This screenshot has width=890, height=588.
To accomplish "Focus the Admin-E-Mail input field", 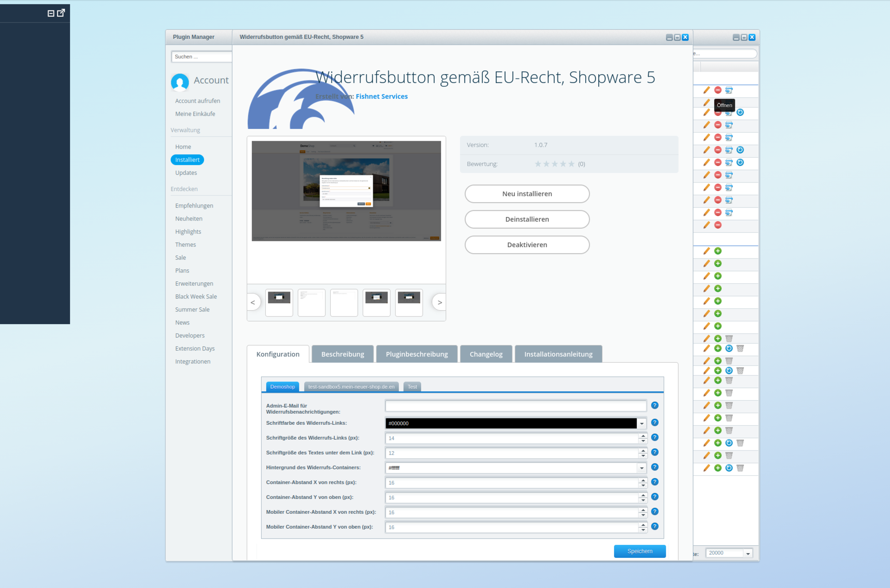I will [516, 406].
